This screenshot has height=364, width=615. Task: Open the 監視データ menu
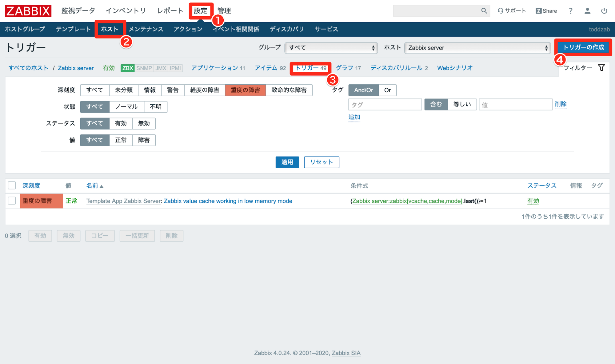(x=78, y=11)
